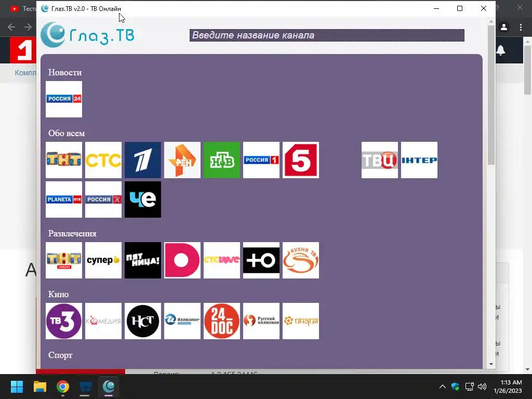Open the Кухня ТВ channel
532x399 pixels.
point(301,260)
